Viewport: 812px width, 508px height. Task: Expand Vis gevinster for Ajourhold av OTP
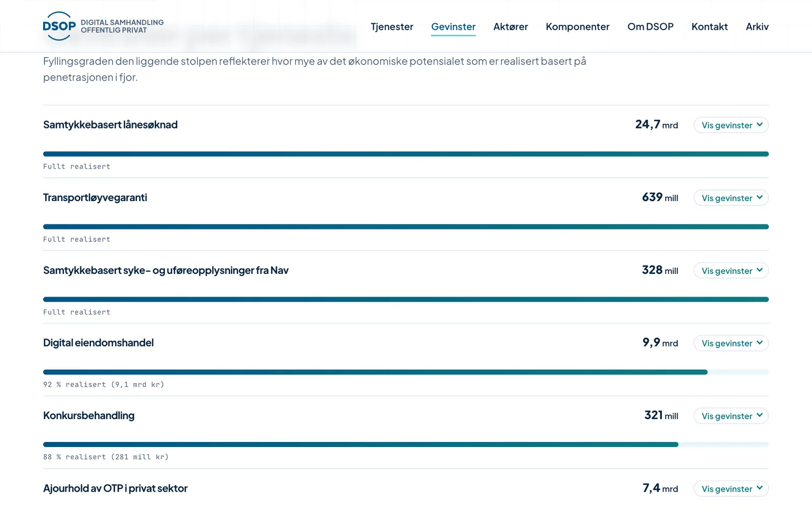tap(731, 488)
